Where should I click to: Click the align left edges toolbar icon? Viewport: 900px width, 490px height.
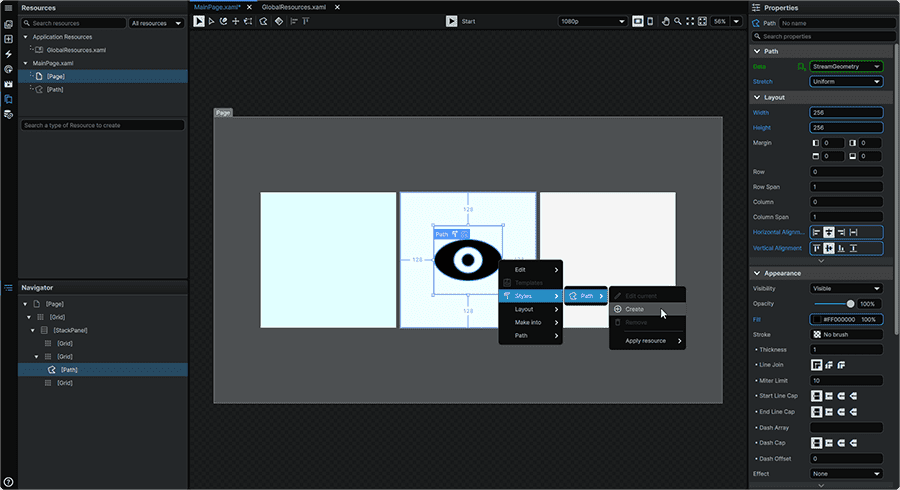point(294,21)
